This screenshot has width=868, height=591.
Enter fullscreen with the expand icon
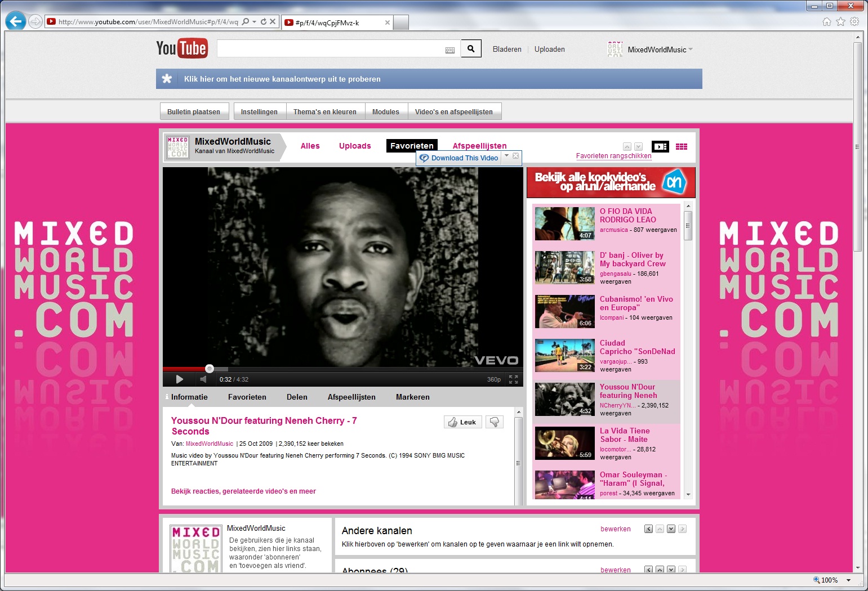513,379
